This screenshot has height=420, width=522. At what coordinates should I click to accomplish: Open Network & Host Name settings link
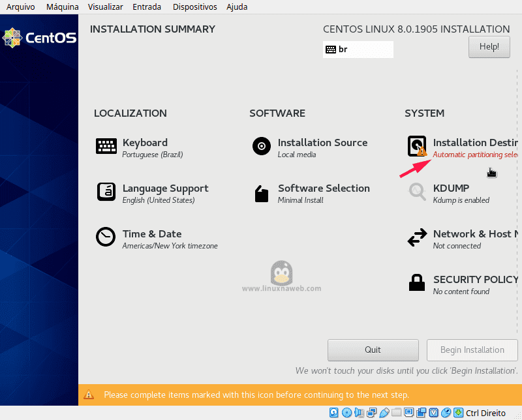[476, 234]
